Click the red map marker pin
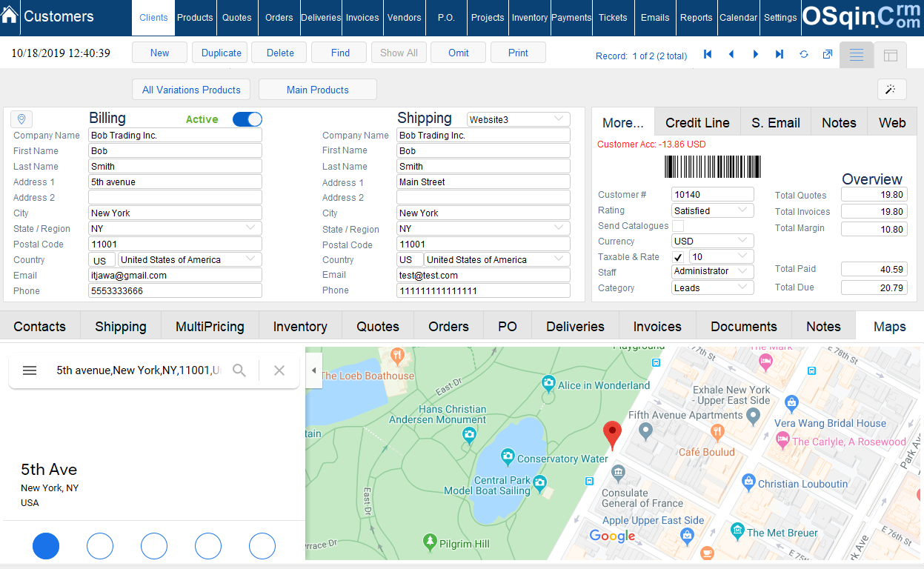This screenshot has height=569, width=924. click(612, 435)
